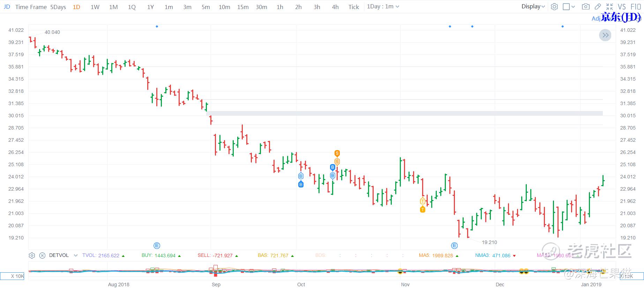Image resolution: width=644 pixels, height=288 pixels.
Task: Click the 'Jan 2019' date axis label
Action: 591,285
